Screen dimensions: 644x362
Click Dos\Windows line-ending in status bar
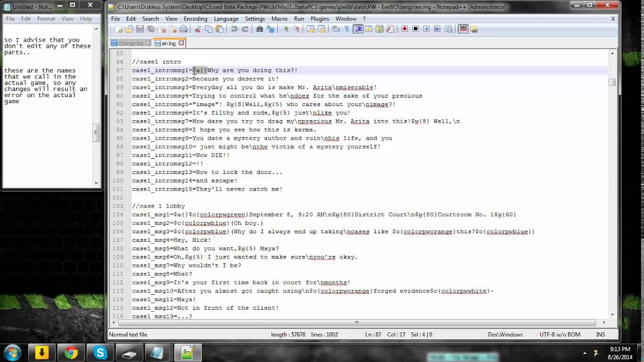tap(505, 334)
